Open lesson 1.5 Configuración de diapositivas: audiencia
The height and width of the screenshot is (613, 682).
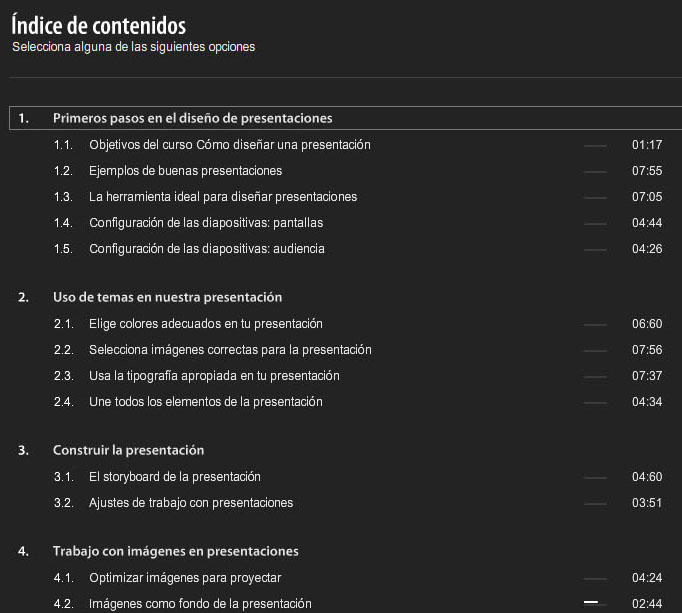tap(206, 249)
